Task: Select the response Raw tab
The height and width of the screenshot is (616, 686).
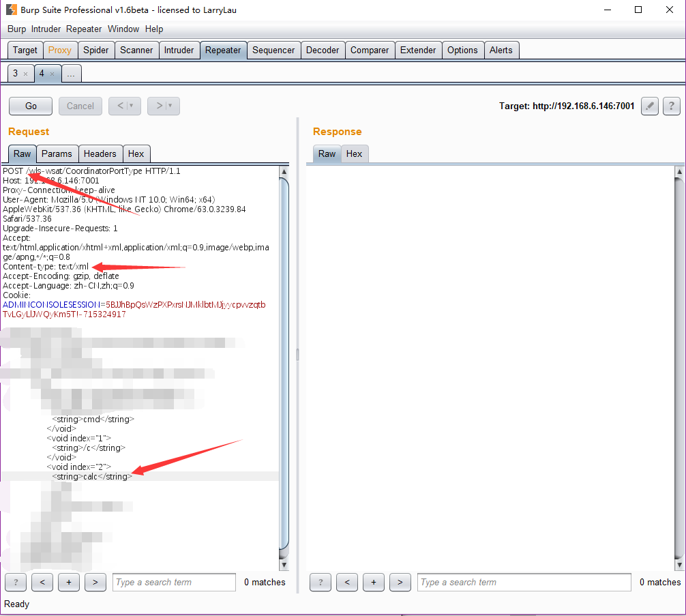Action: pyautogui.click(x=327, y=154)
